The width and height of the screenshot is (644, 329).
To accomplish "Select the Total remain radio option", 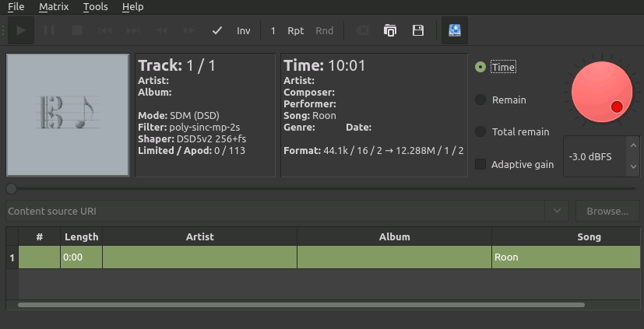I will 480,131.
